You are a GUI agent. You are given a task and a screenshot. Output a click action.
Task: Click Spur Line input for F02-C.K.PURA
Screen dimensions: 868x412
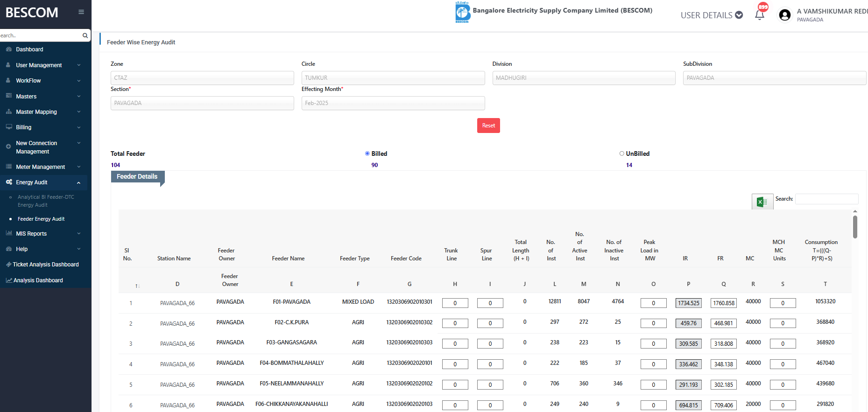tap(490, 323)
